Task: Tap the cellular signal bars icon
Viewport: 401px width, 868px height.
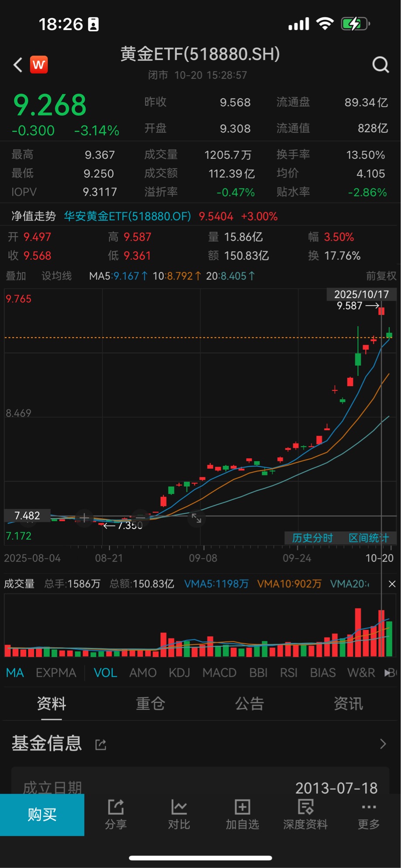Action: pos(299,24)
